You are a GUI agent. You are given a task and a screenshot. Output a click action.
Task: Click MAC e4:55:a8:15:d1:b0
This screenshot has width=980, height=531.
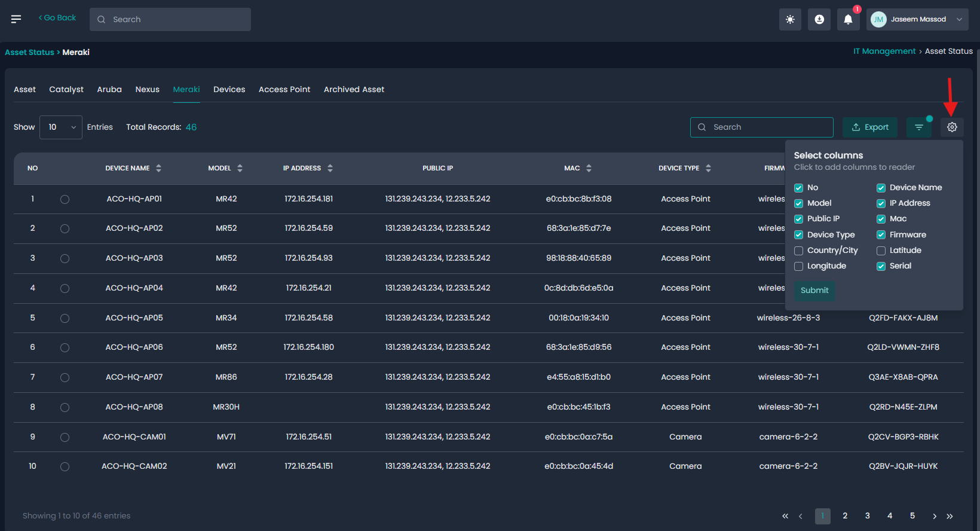point(578,377)
